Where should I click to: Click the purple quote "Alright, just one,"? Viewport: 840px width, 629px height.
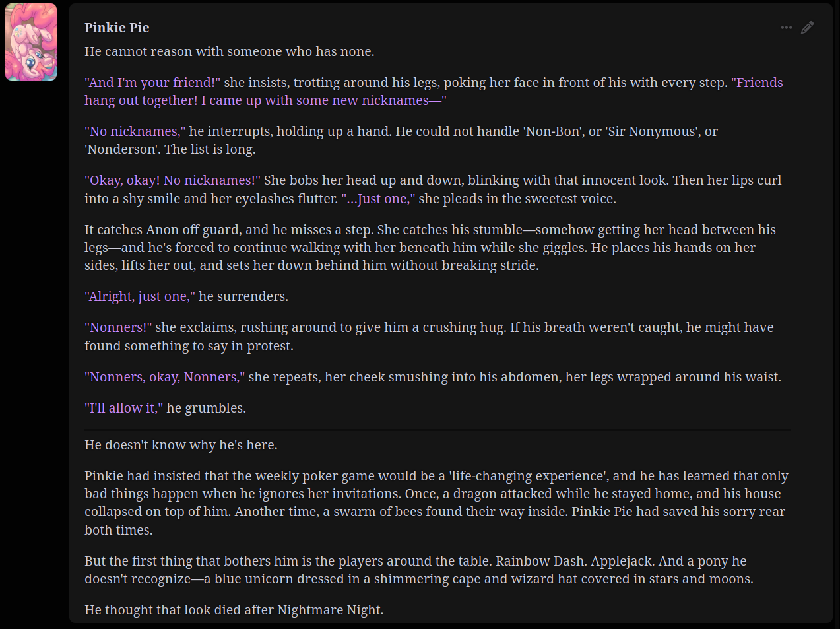click(139, 296)
